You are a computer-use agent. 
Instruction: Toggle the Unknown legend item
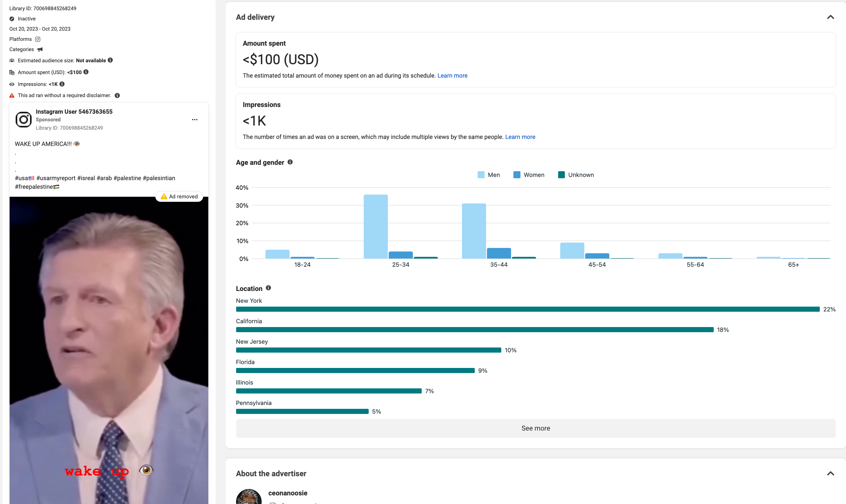(576, 175)
